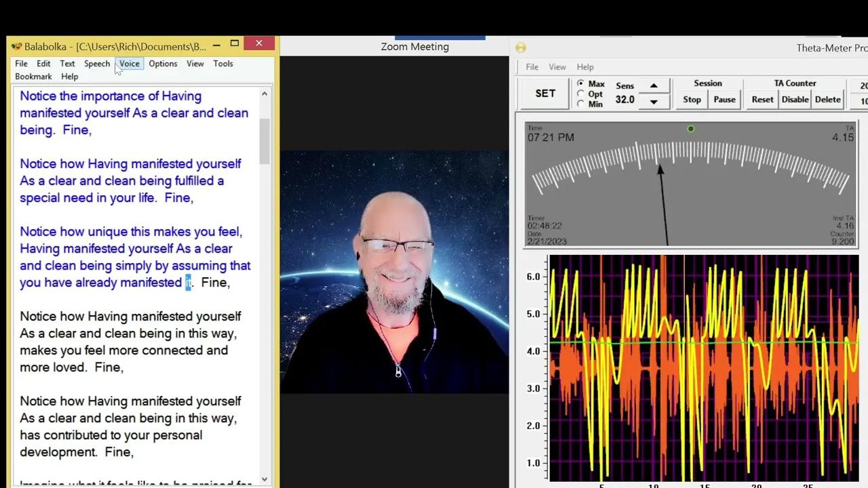Minimize the Balabolka window

216,45
